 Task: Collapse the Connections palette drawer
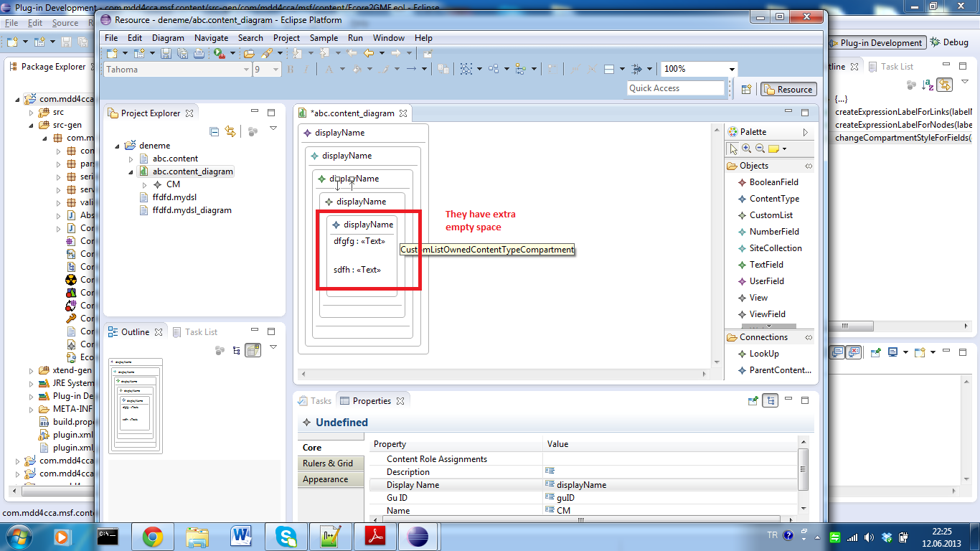click(x=809, y=337)
